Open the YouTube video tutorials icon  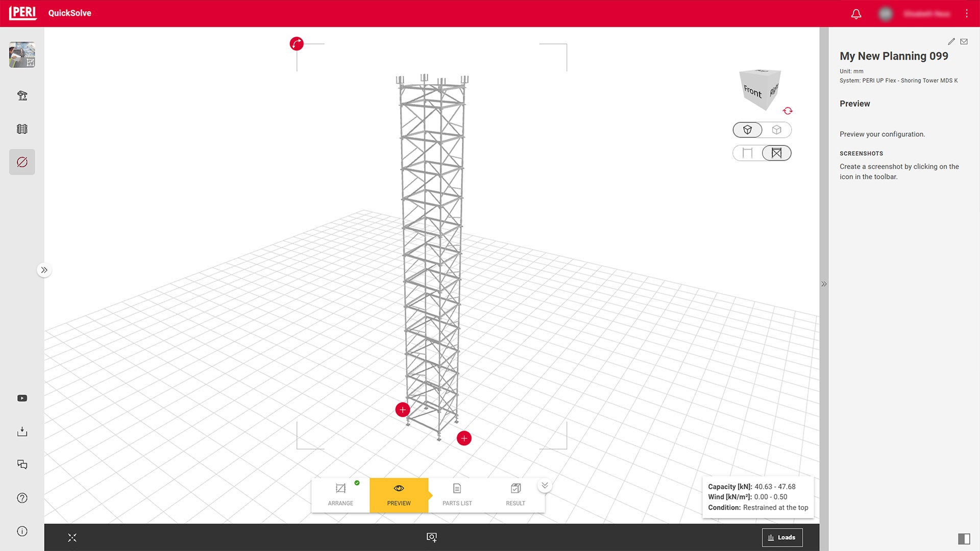click(22, 398)
